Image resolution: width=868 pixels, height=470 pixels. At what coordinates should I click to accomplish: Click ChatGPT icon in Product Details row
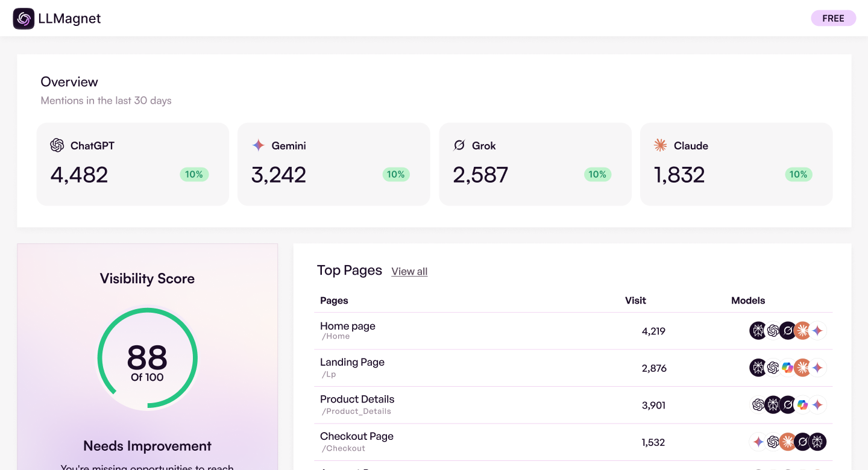[758, 405]
